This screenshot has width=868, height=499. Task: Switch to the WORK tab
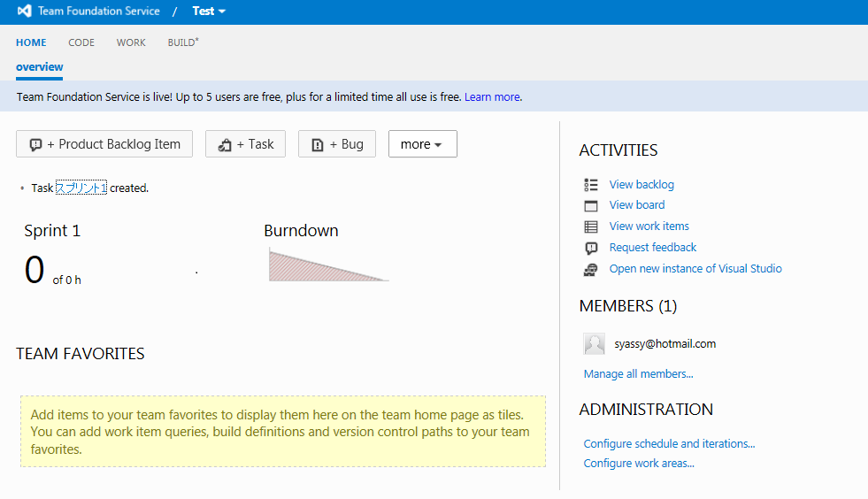tap(131, 42)
